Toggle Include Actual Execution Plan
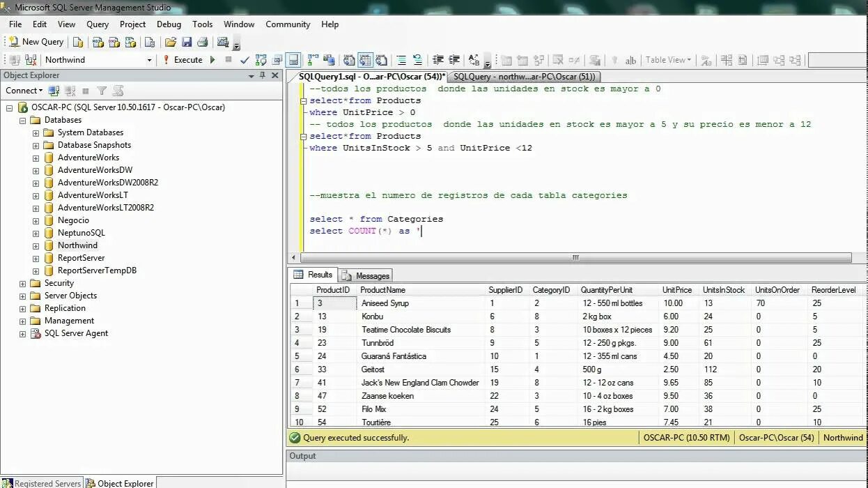 coord(313,60)
